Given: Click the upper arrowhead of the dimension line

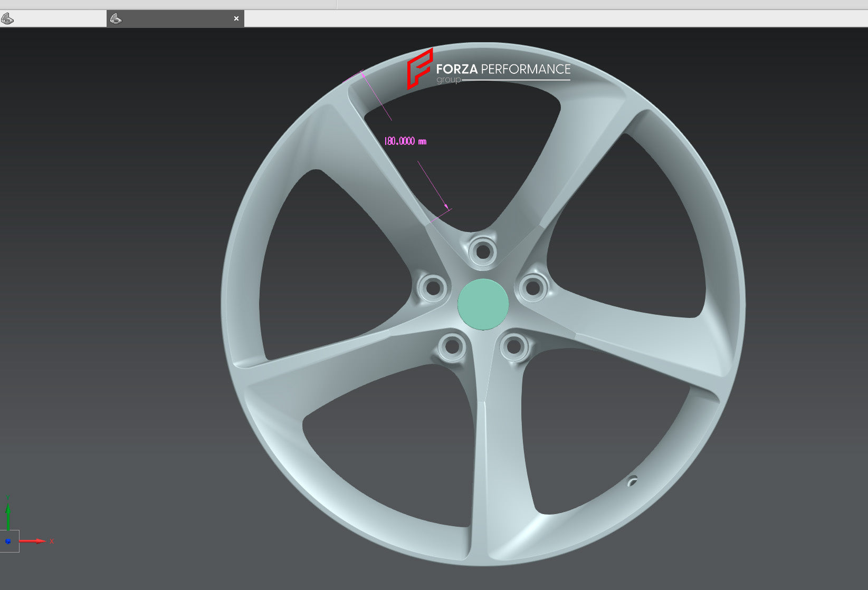Looking at the screenshot, I should click(363, 75).
